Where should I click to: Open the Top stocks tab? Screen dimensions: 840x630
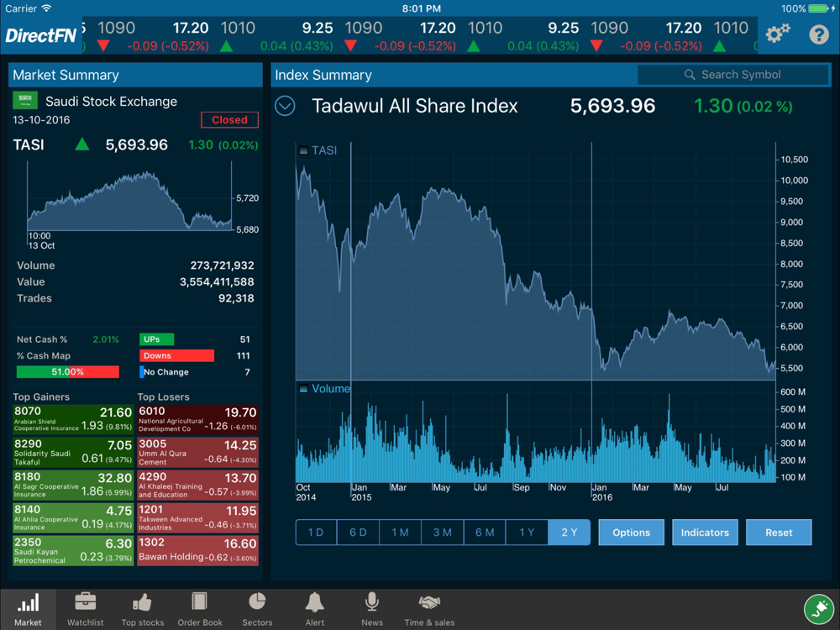pyautogui.click(x=143, y=610)
